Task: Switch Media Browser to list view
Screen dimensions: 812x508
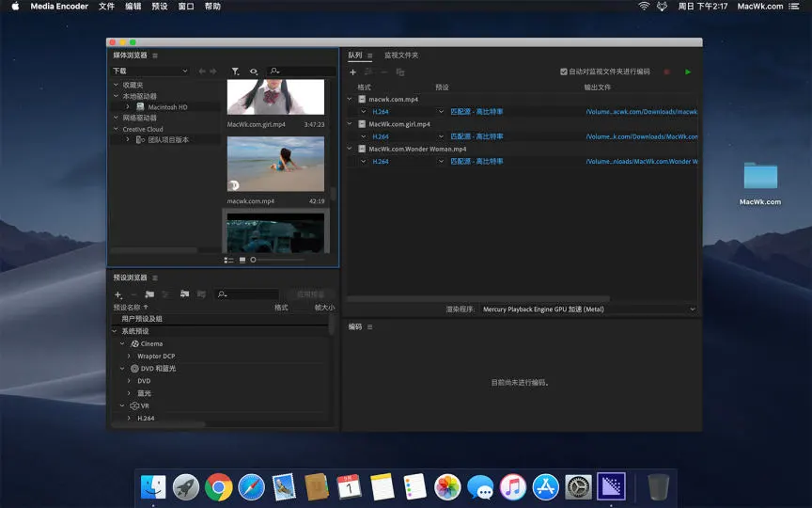Action: click(x=228, y=260)
